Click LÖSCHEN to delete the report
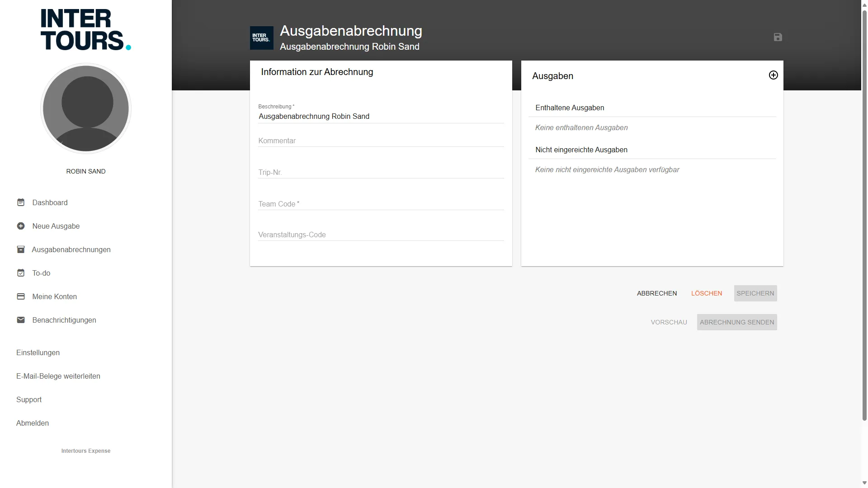The width and height of the screenshot is (868, 488). 707,293
